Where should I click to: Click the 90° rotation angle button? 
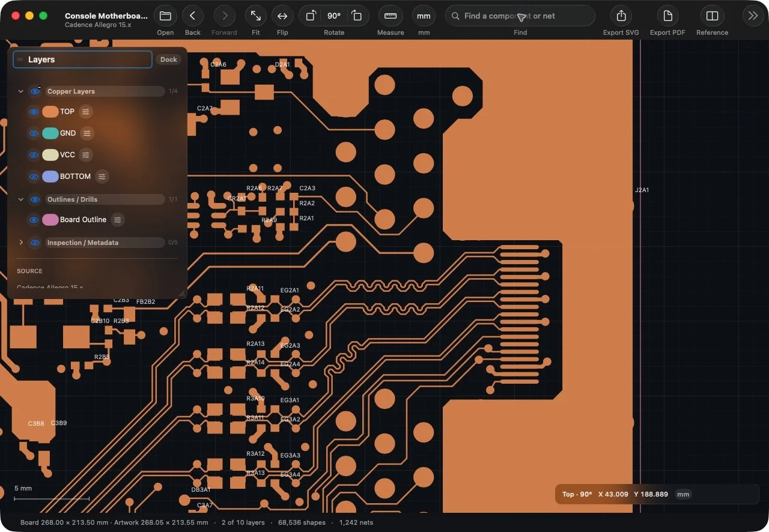(334, 16)
